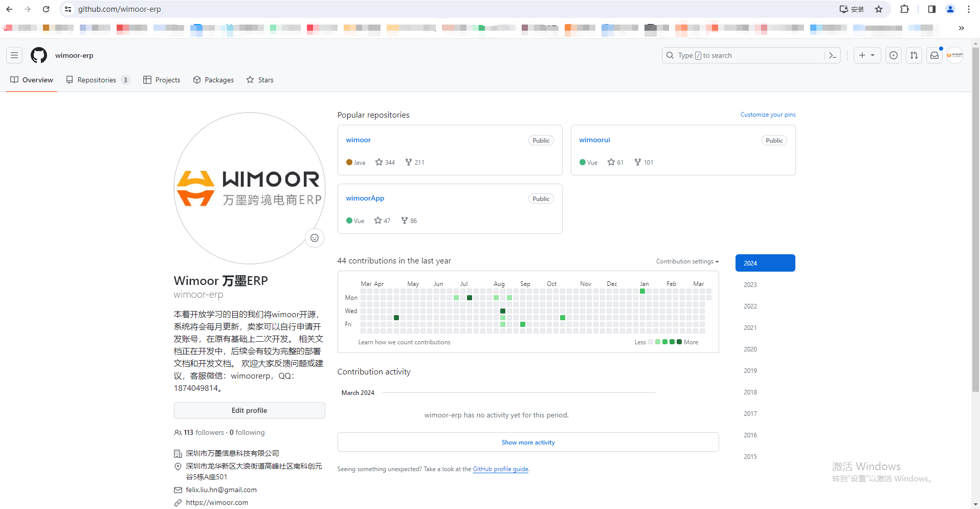Set status with the smiley icon
Image resolution: width=980 pixels, height=509 pixels.
pos(315,238)
